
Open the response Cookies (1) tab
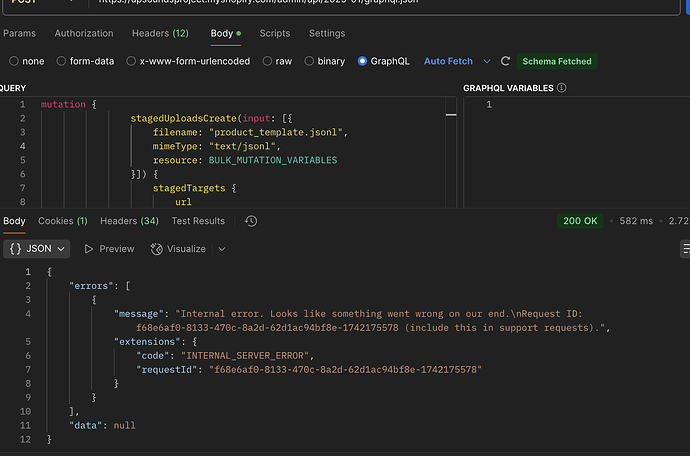[63, 221]
